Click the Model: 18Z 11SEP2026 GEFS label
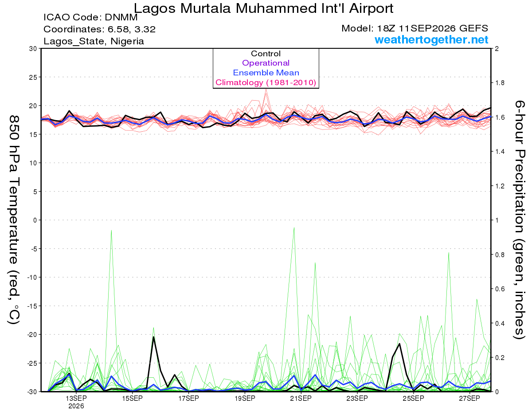 pyautogui.click(x=415, y=28)
